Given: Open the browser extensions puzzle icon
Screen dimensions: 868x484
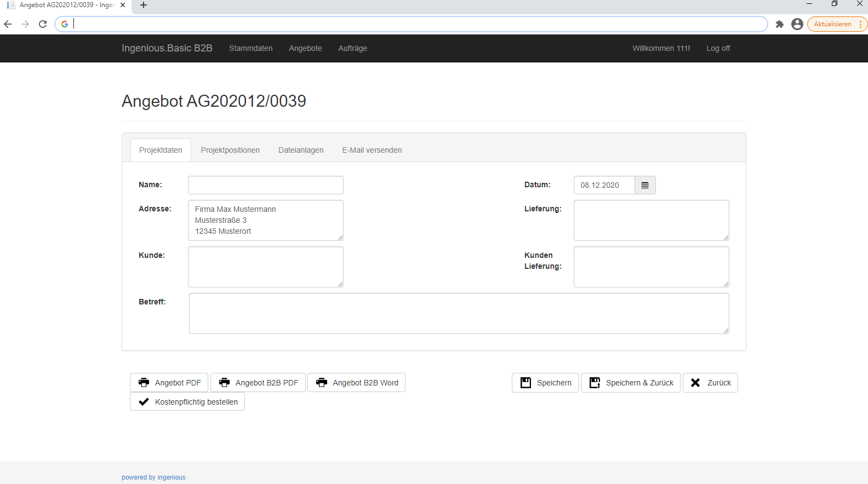Looking at the screenshot, I should click(780, 24).
